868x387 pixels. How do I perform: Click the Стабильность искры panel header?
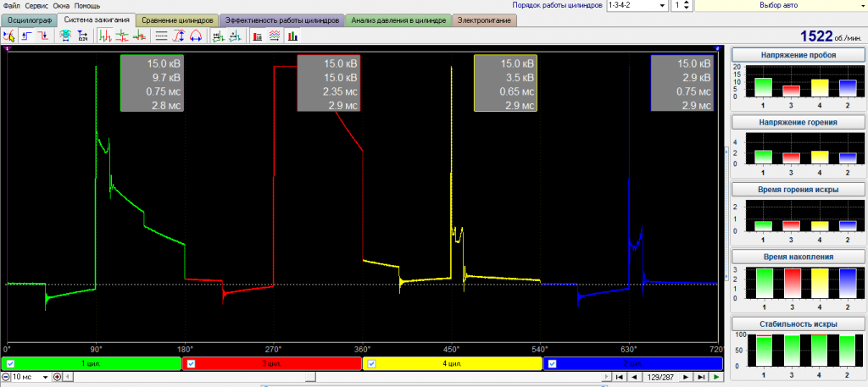click(x=798, y=323)
